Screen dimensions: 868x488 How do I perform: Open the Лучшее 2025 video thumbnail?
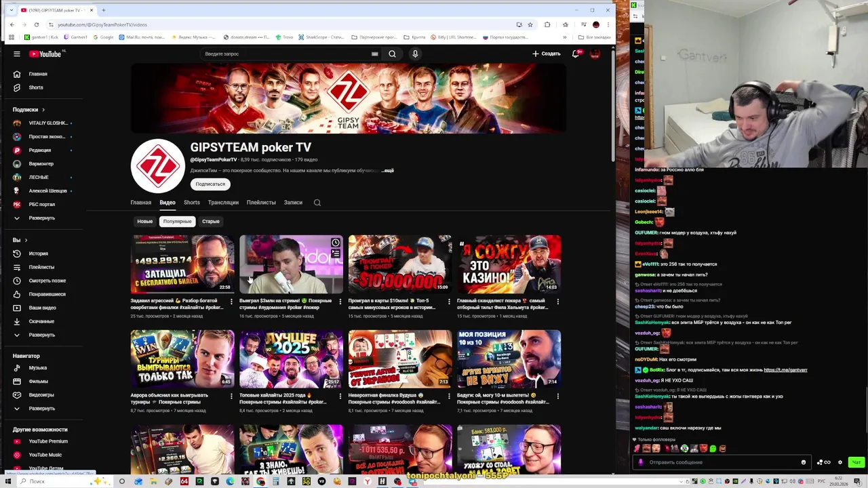[x=291, y=359]
